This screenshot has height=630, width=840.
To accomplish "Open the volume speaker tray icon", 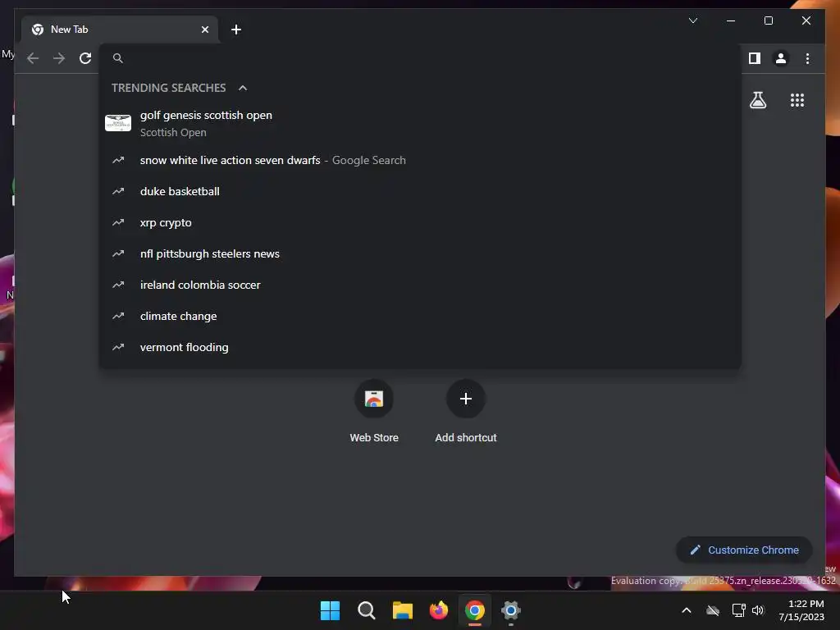I will coord(758,610).
